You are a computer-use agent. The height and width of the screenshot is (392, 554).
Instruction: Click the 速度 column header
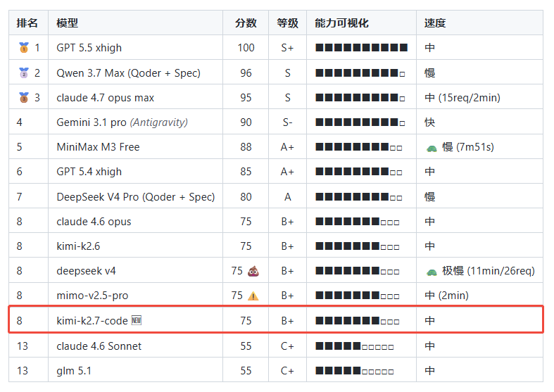(x=435, y=23)
